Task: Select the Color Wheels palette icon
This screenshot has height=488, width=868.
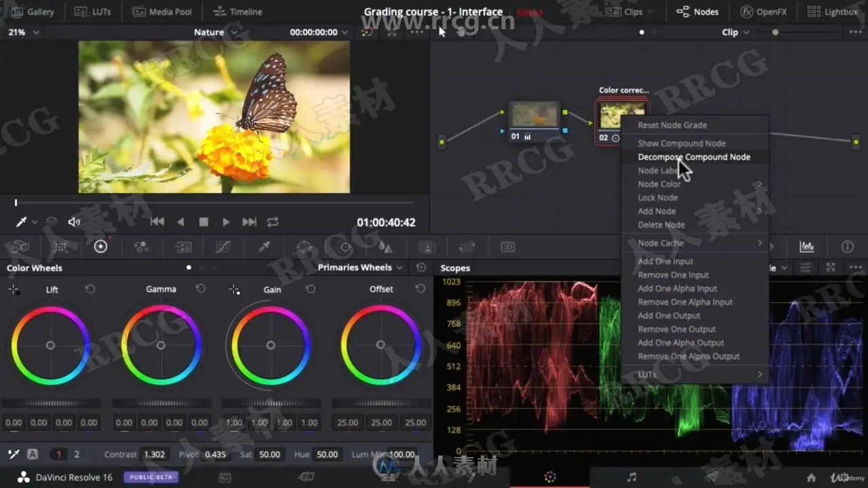Action: point(101,247)
